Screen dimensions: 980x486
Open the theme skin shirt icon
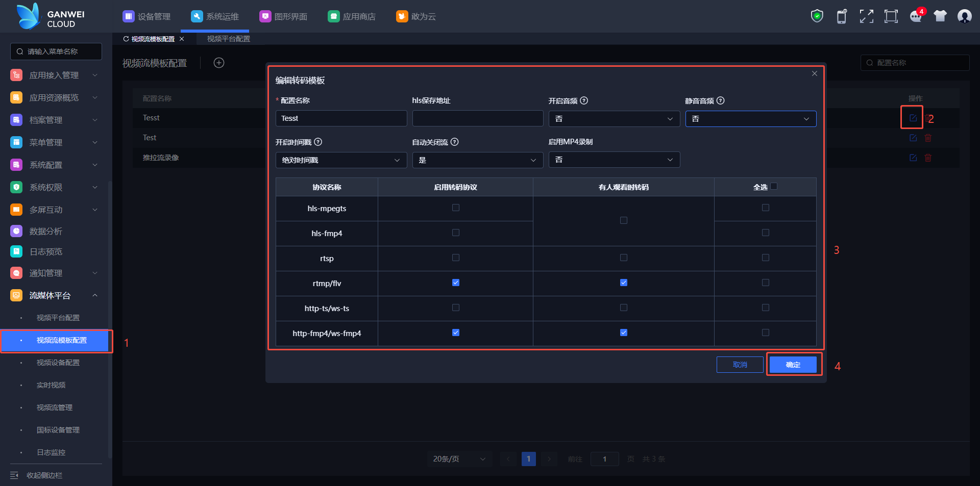click(x=940, y=16)
